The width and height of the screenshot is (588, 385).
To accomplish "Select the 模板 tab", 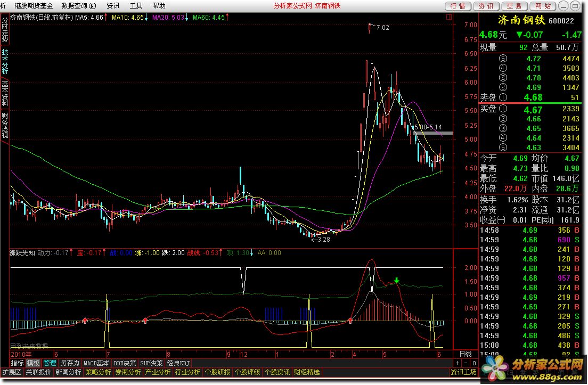I will (x=33, y=363).
